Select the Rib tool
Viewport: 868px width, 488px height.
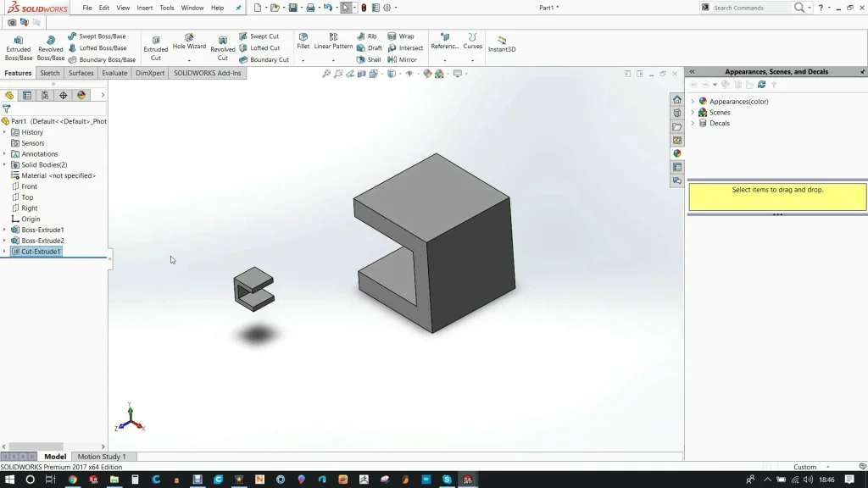[366, 36]
